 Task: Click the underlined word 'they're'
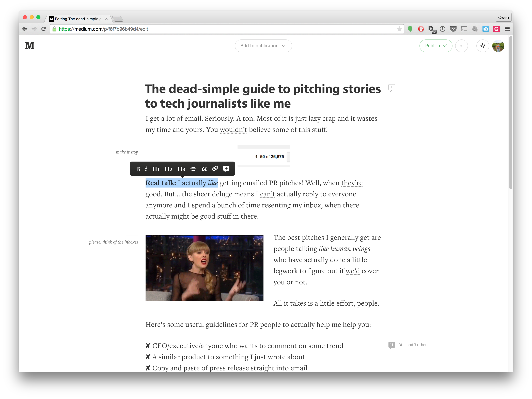click(352, 183)
